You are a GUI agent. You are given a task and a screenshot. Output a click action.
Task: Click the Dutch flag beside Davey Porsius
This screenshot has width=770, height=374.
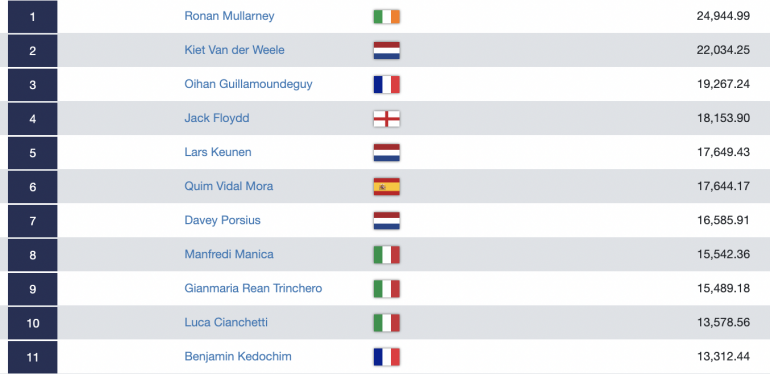click(386, 221)
